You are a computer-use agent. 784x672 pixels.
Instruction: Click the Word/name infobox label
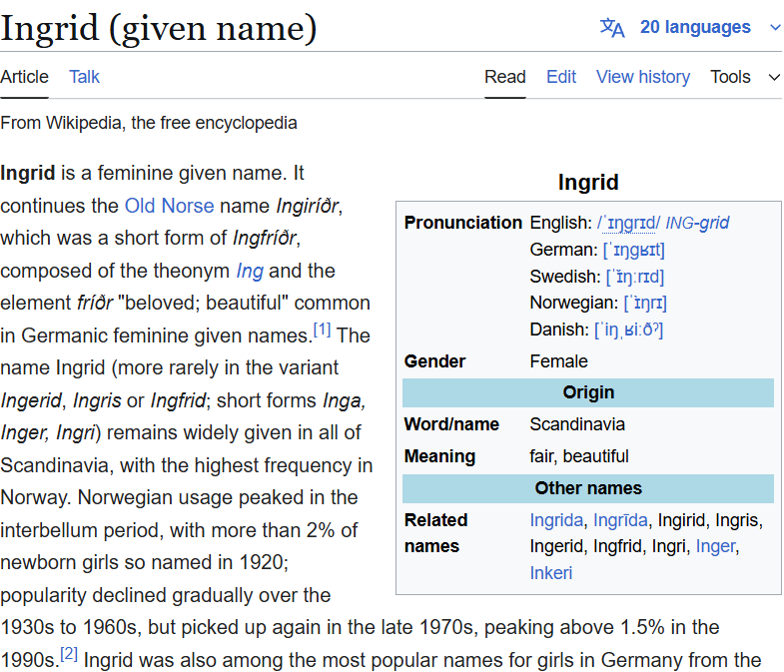(451, 424)
